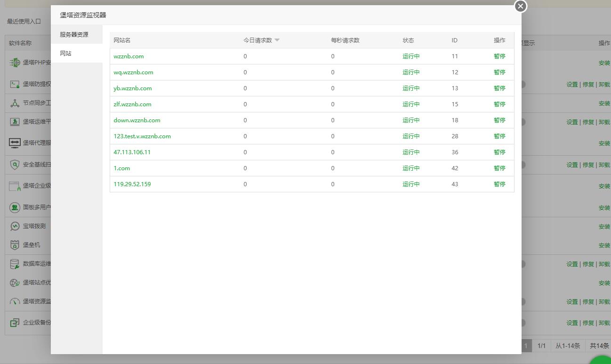This screenshot has width=611, height=364.
Task: Click the 堡塔站点优 globe icon
Action: [x=15, y=283]
